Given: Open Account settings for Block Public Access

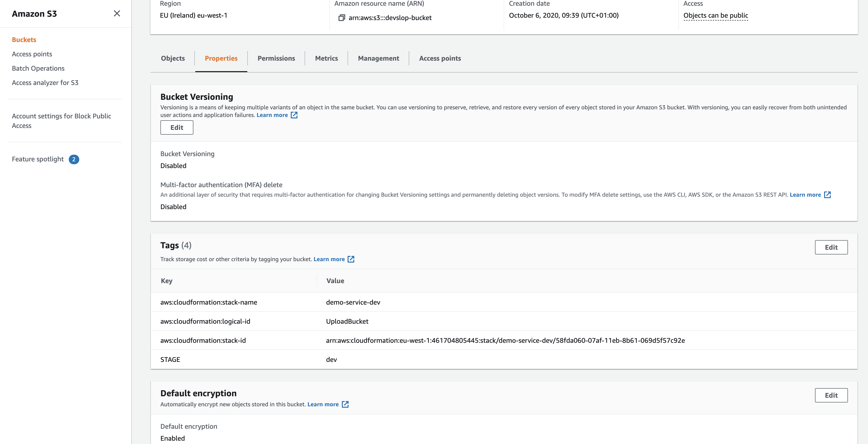Looking at the screenshot, I should click(x=61, y=121).
